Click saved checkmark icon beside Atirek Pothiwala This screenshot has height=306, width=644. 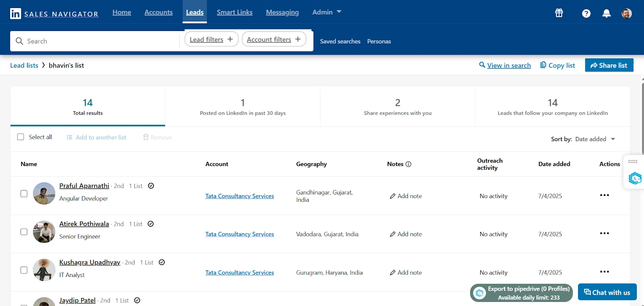tap(151, 224)
